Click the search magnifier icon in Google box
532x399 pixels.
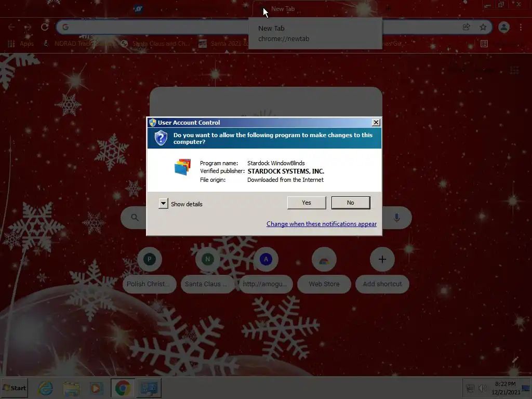[x=135, y=218]
